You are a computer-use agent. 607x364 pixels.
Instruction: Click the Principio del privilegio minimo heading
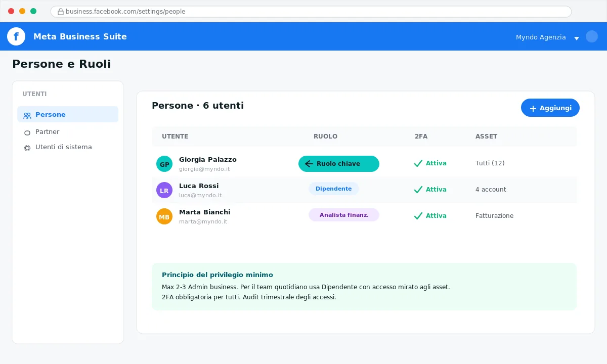coord(218,275)
